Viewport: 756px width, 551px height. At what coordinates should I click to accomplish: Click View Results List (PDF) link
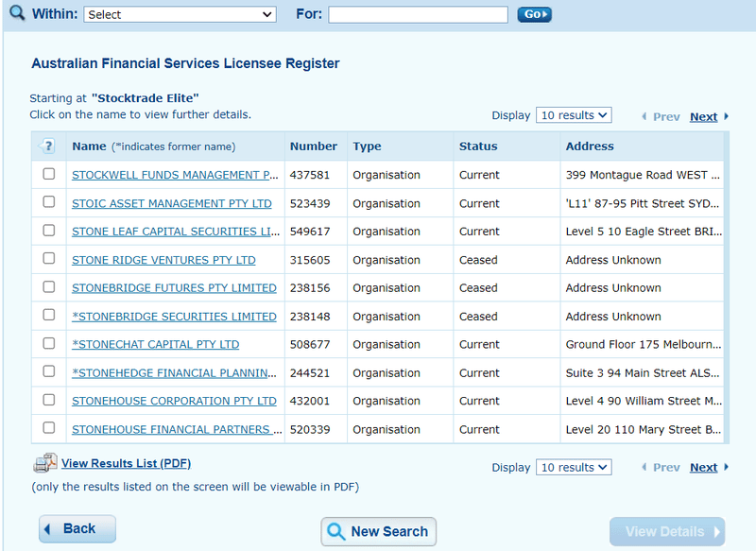(127, 463)
